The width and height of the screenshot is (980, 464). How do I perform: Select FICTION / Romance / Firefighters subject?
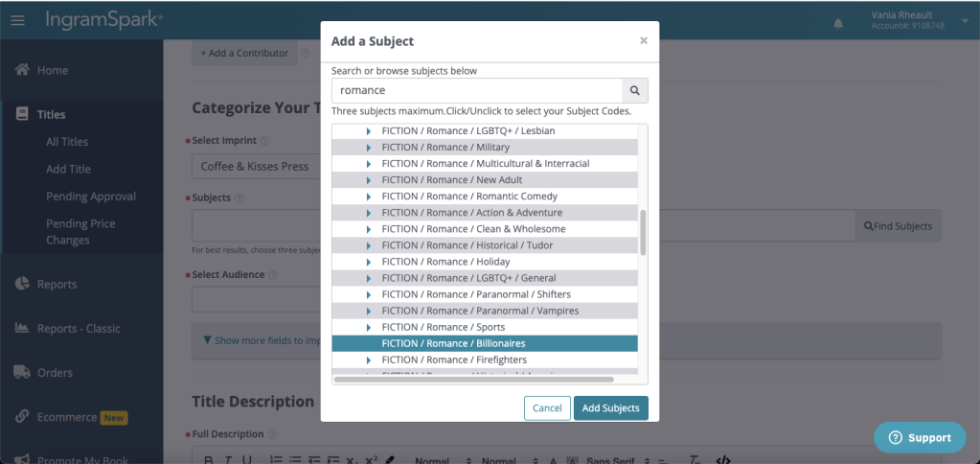click(454, 360)
